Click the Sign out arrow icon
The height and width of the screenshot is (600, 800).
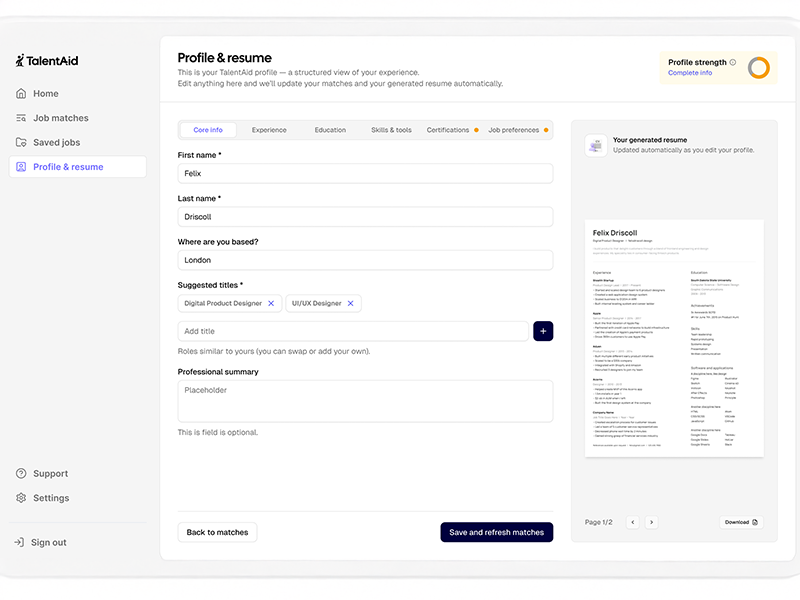tap(19, 542)
